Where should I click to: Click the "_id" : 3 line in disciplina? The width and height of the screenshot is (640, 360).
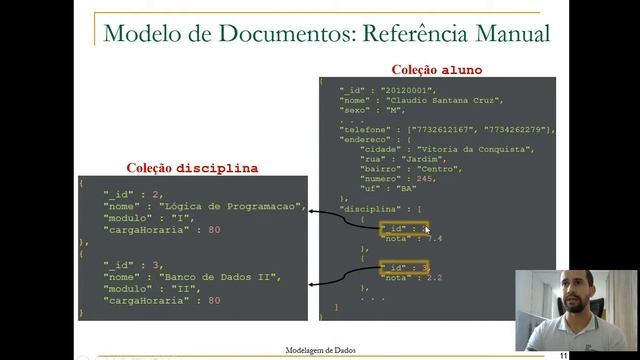point(133,265)
